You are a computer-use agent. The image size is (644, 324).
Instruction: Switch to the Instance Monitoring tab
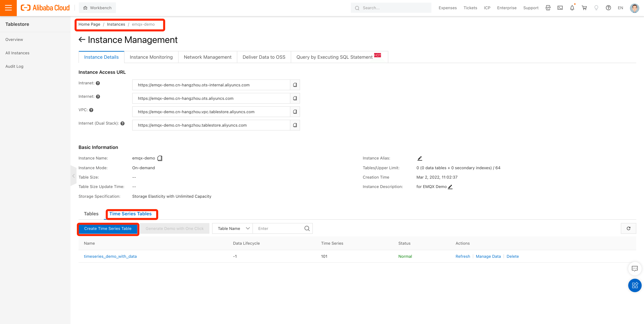151,57
